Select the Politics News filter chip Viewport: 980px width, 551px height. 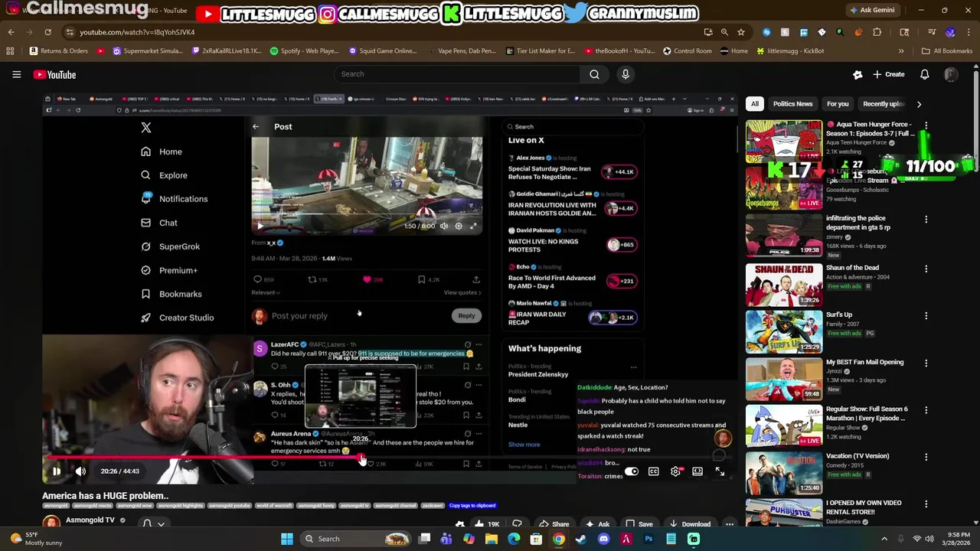pos(792,104)
